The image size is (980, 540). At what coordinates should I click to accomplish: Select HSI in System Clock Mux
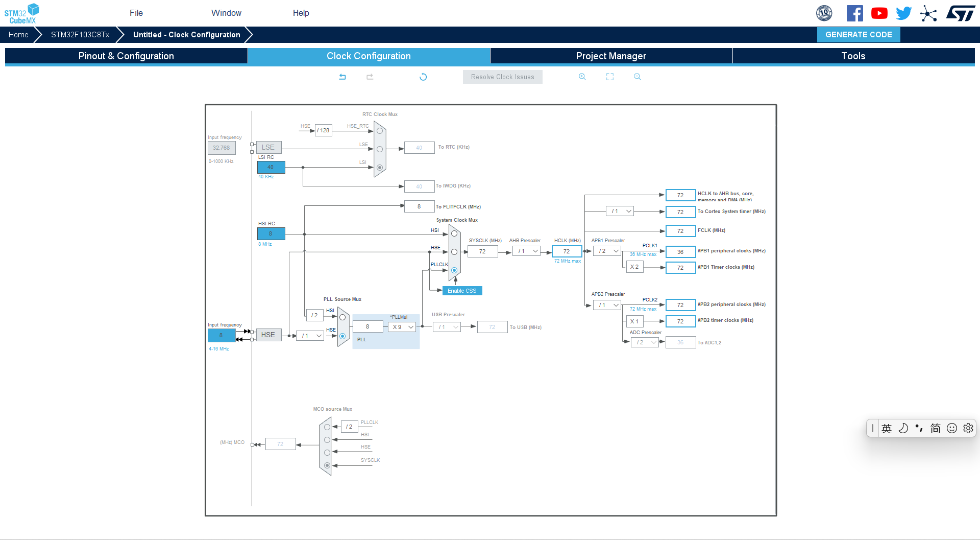point(454,233)
